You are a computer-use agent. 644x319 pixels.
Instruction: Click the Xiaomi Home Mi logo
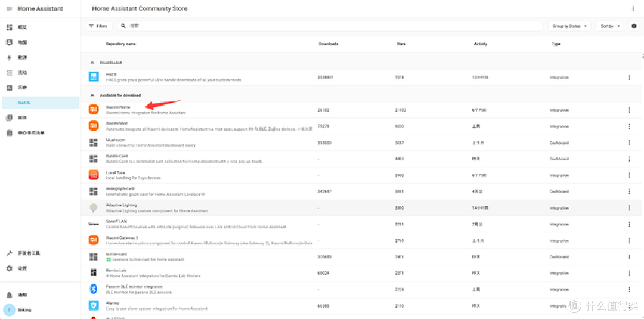pyautogui.click(x=94, y=110)
